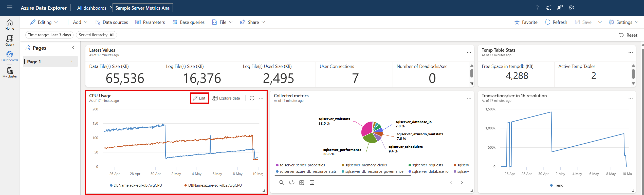
Task: Refresh the CPU Usage tile
Action: (x=252, y=98)
